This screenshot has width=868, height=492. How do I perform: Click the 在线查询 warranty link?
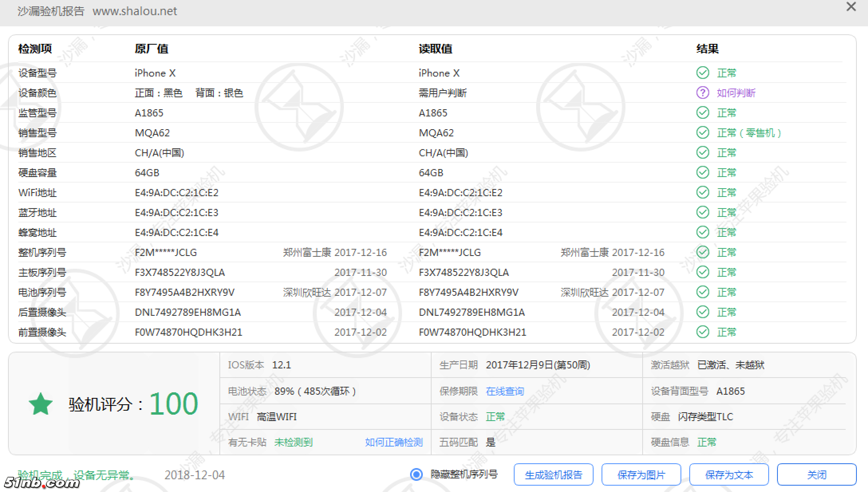[505, 391]
